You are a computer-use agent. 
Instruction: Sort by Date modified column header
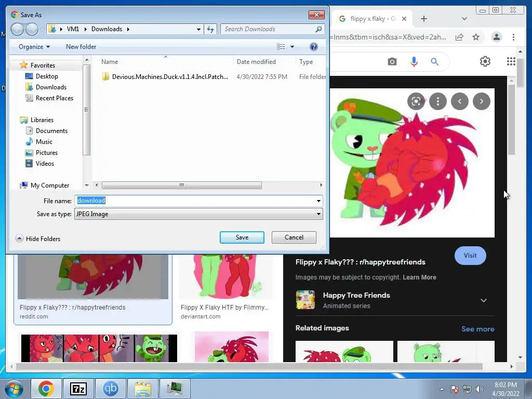pos(256,62)
